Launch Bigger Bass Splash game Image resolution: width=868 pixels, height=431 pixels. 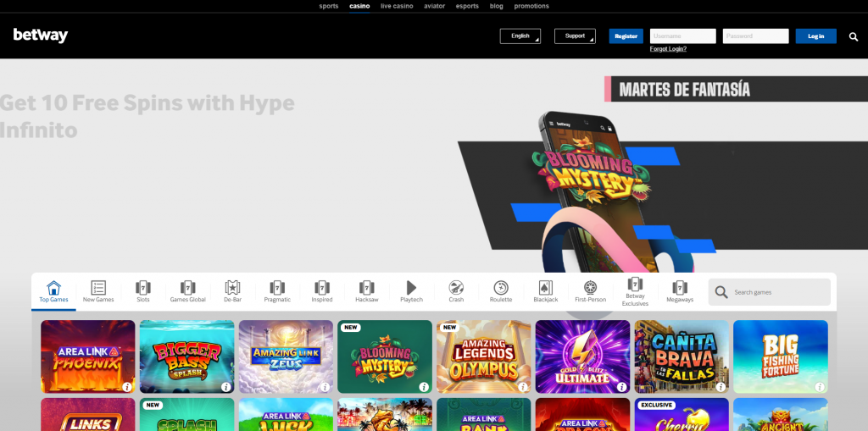click(x=187, y=356)
